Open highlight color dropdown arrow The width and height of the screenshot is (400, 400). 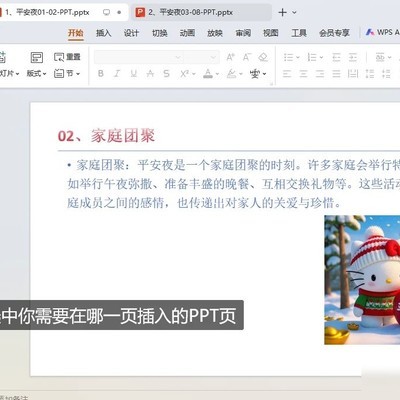coord(241,74)
